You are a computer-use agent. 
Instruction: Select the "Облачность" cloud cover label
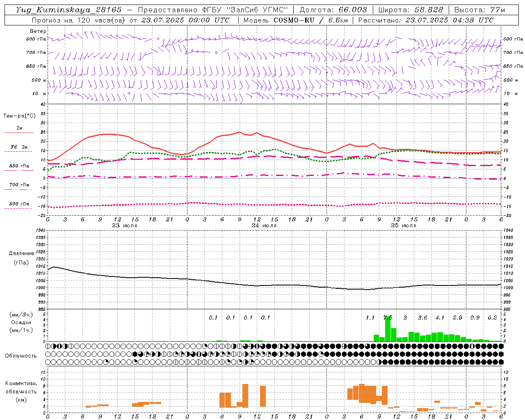pos(21,356)
